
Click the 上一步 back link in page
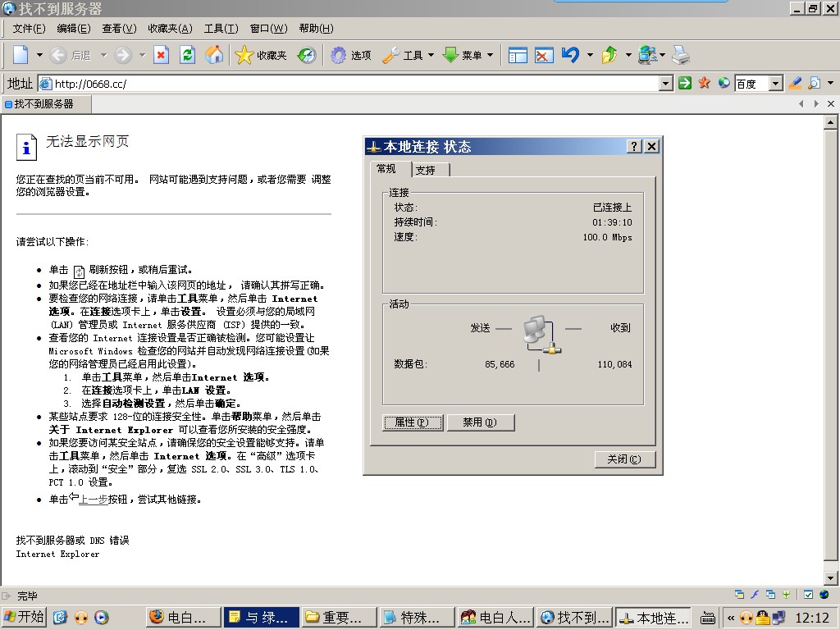[93, 499]
